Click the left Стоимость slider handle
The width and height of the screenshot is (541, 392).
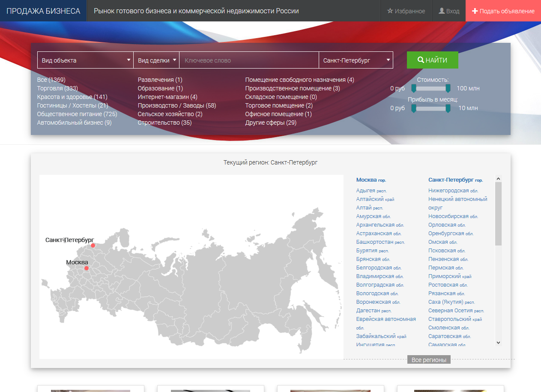[x=414, y=88]
